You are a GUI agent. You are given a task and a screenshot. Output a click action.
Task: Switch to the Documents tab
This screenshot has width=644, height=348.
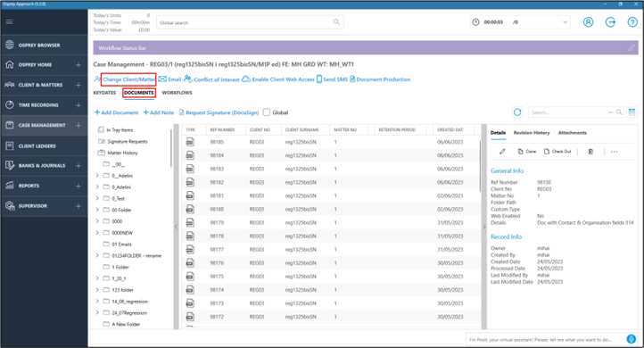tap(139, 93)
